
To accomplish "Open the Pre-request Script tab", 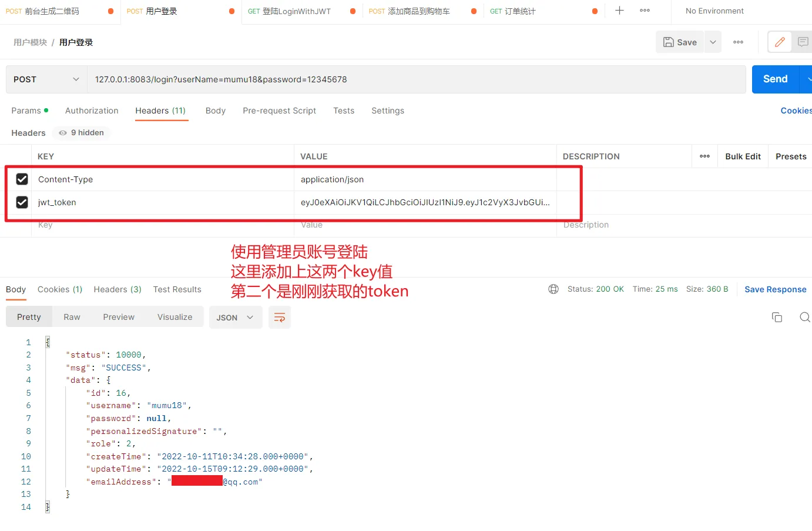I will tap(279, 111).
